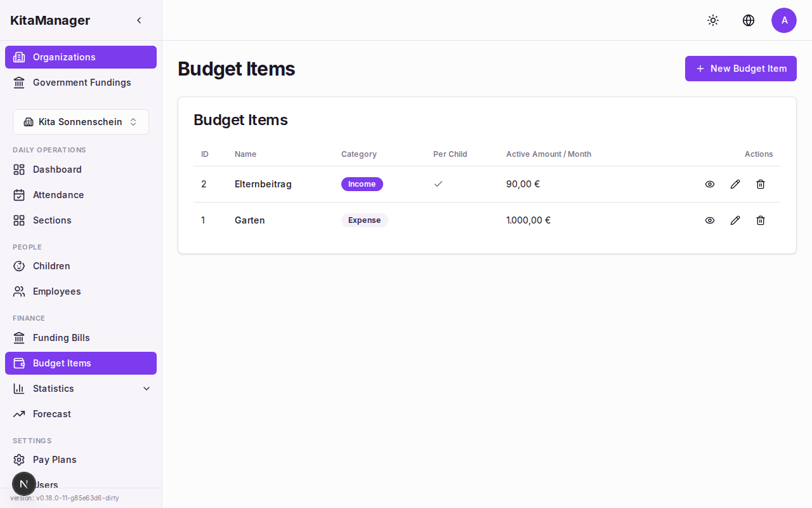Click the Employees icon
Screen dimensions: 812x508
20,291
